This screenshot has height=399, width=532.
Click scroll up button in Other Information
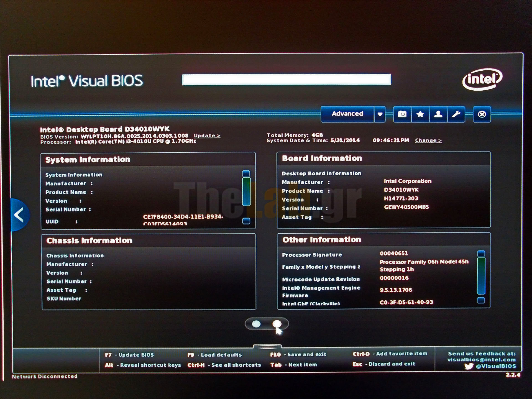481,254
